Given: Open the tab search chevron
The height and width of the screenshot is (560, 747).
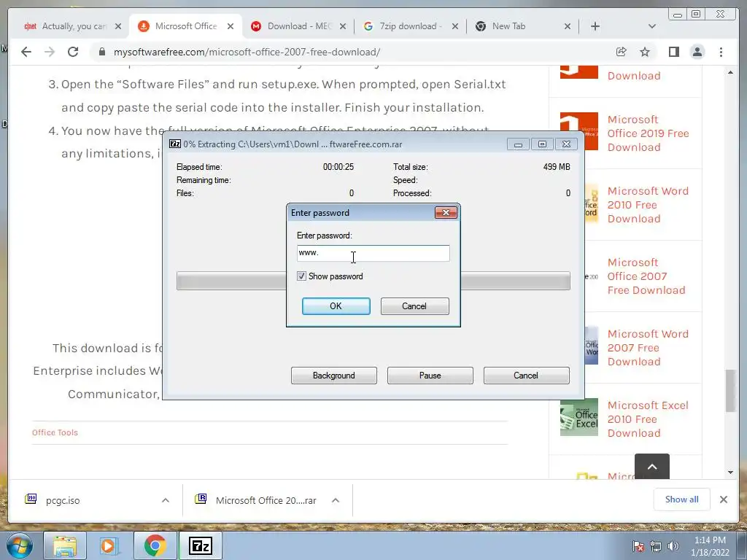Looking at the screenshot, I should (x=652, y=26).
